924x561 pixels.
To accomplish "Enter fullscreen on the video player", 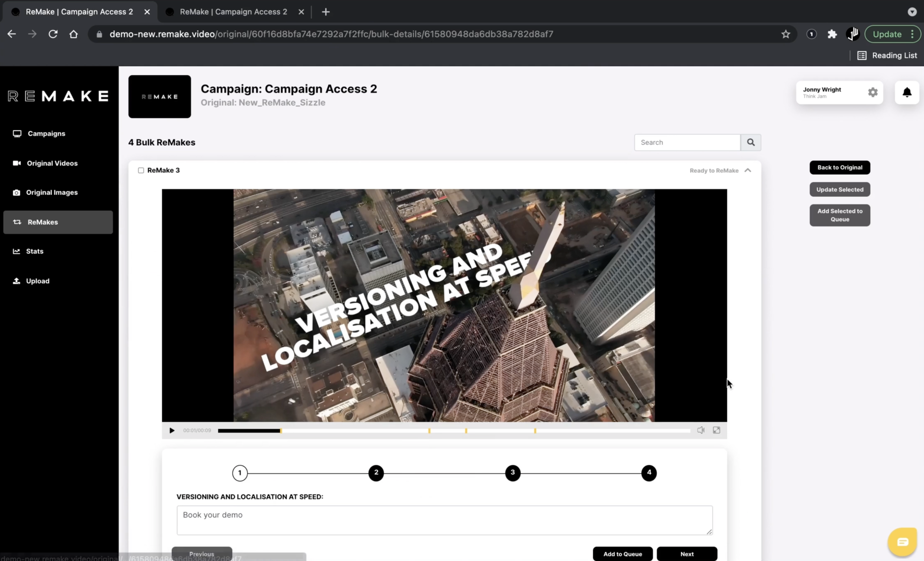I will point(716,430).
